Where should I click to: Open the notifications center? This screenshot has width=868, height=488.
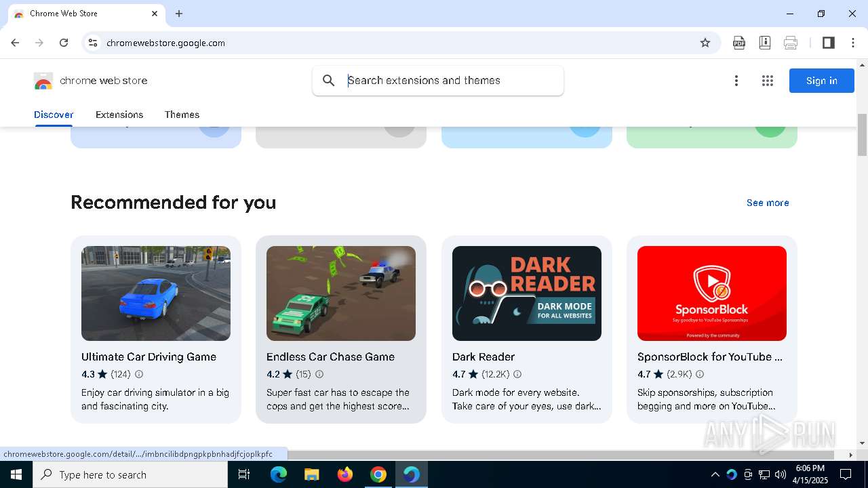click(846, 474)
